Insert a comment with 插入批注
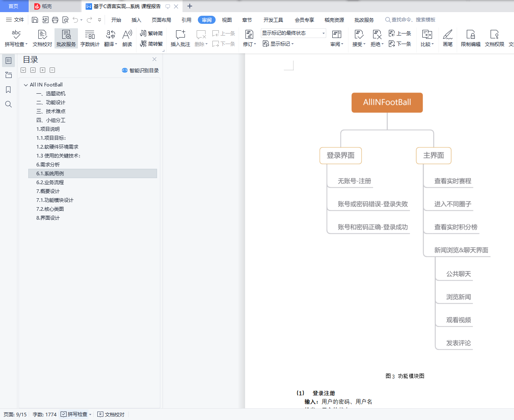The image size is (514, 420). (180, 38)
